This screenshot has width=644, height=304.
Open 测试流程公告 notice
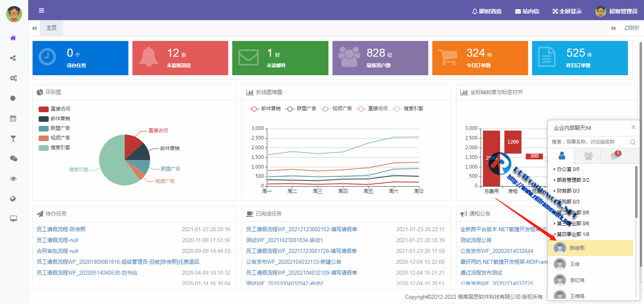pos(476,240)
